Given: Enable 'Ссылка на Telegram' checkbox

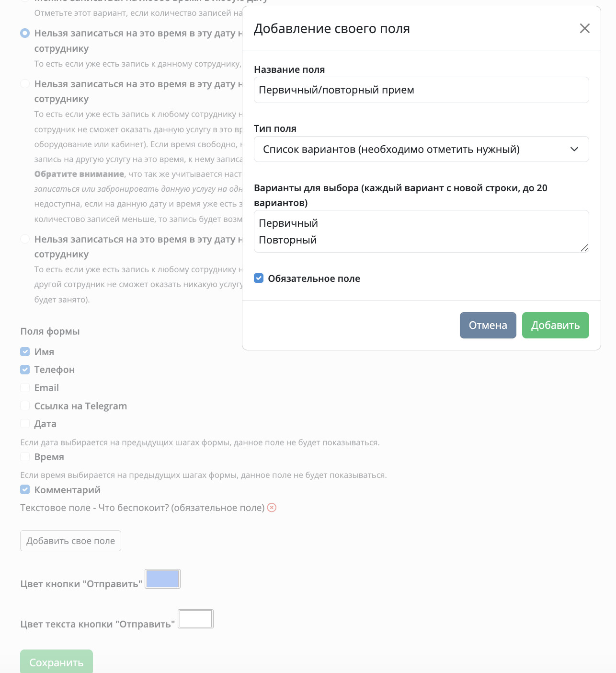Looking at the screenshot, I should point(25,406).
